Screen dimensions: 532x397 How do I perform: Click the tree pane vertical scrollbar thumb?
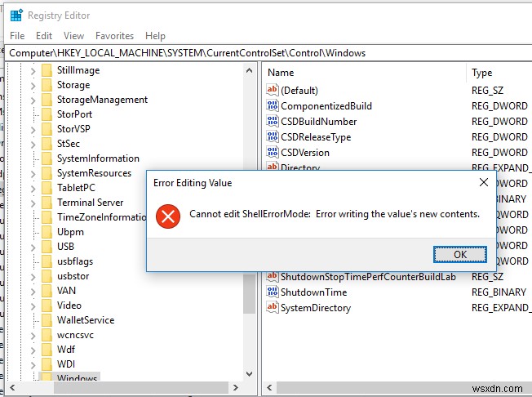tap(250, 292)
